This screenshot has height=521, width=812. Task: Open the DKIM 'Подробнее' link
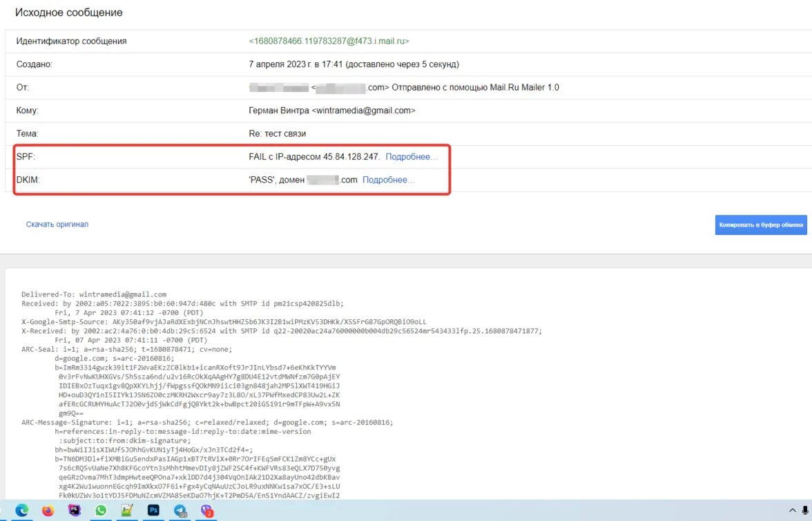[x=388, y=180]
